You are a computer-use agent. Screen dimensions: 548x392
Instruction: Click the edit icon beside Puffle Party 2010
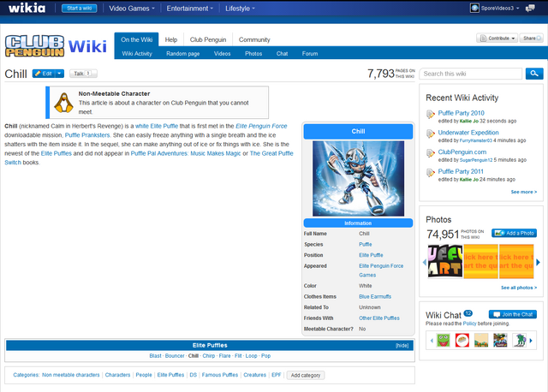pos(431,115)
